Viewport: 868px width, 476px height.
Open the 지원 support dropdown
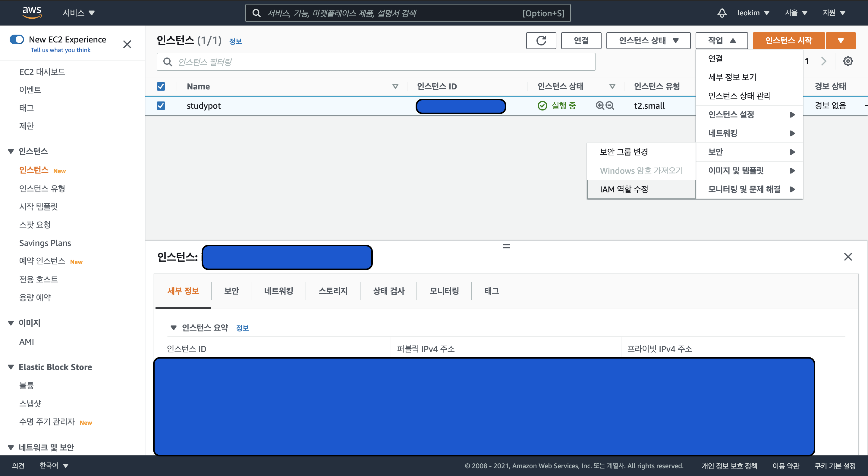click(834, 13)
